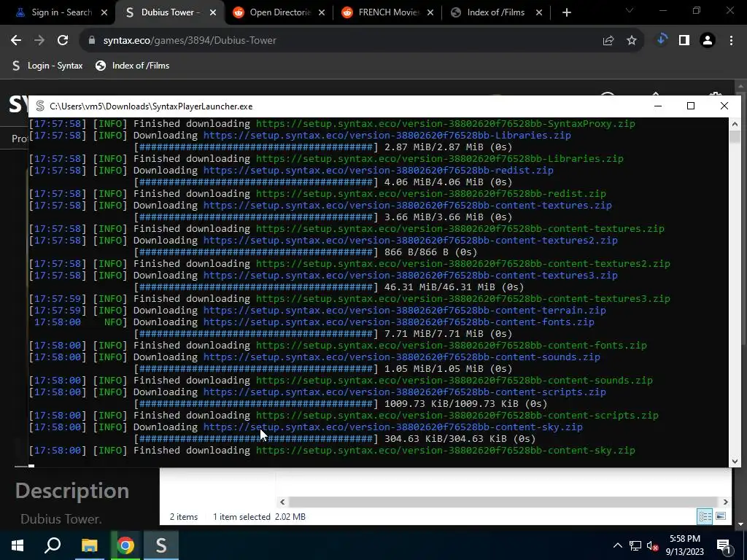Open Chrome from the taskbar
This screenshot has height=560, width=747.
(x=125, y=545)
